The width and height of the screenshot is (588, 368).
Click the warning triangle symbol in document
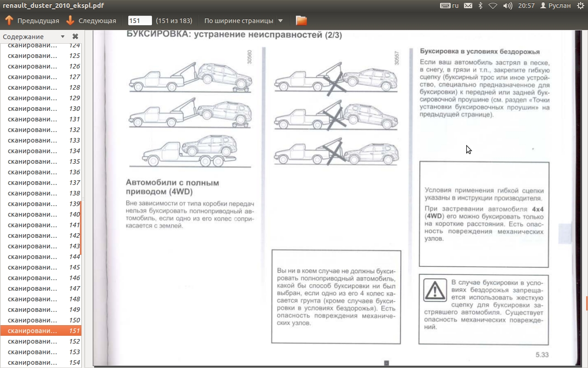[435, 290]
